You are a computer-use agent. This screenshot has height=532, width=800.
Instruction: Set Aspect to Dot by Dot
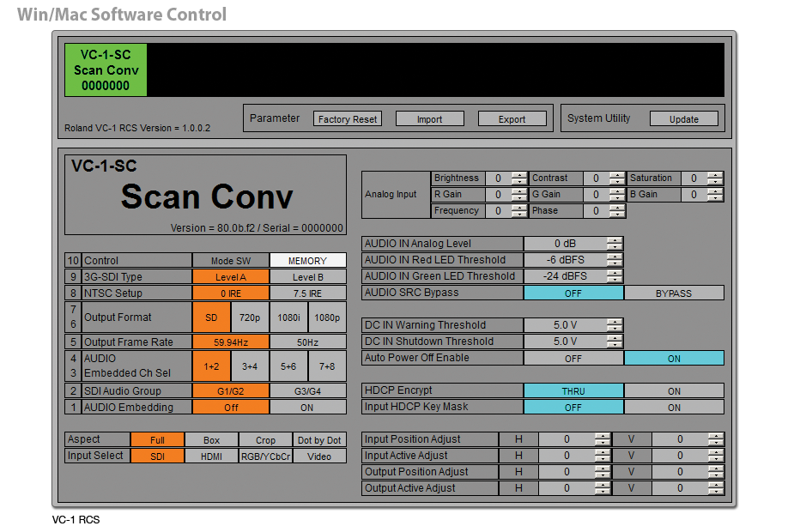(x=319, y=439)
